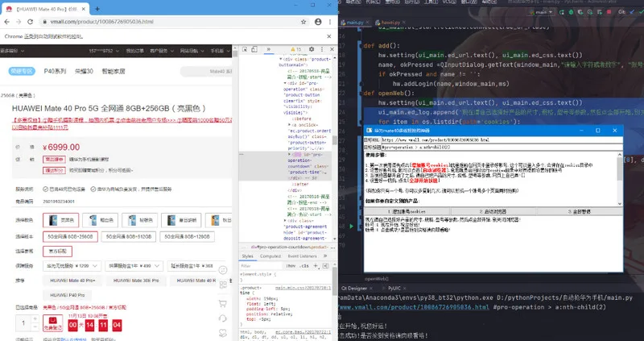
Task: Dismiss the Chrome automated-software info bar
Action: click(329, 36)
